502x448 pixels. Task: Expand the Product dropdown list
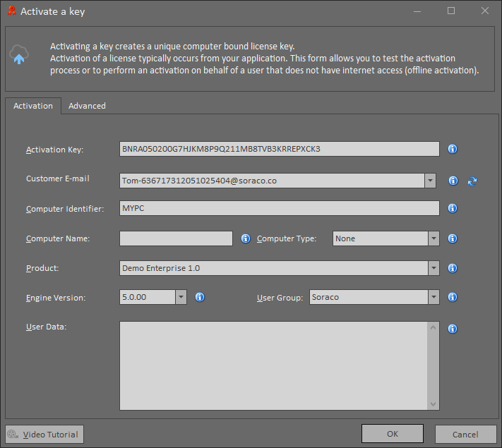click(434, 268)
